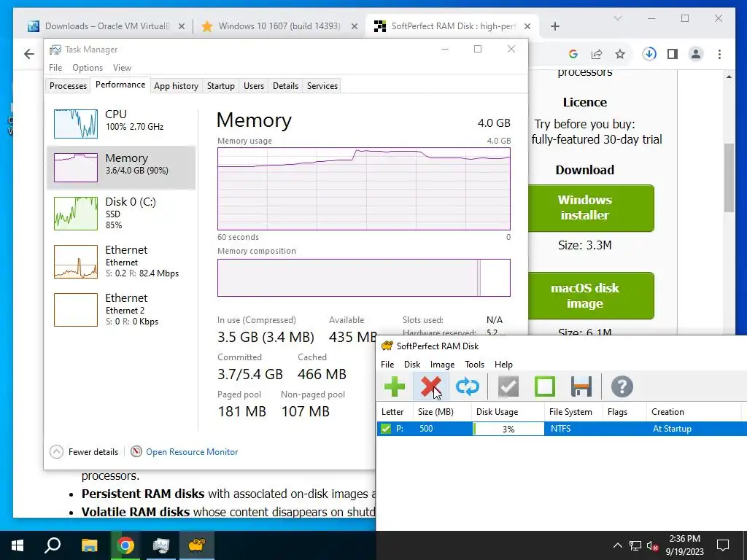747x560 pixels.
Task: Open a new Chrome tab with plus
Action: click(x=554, y=26)
